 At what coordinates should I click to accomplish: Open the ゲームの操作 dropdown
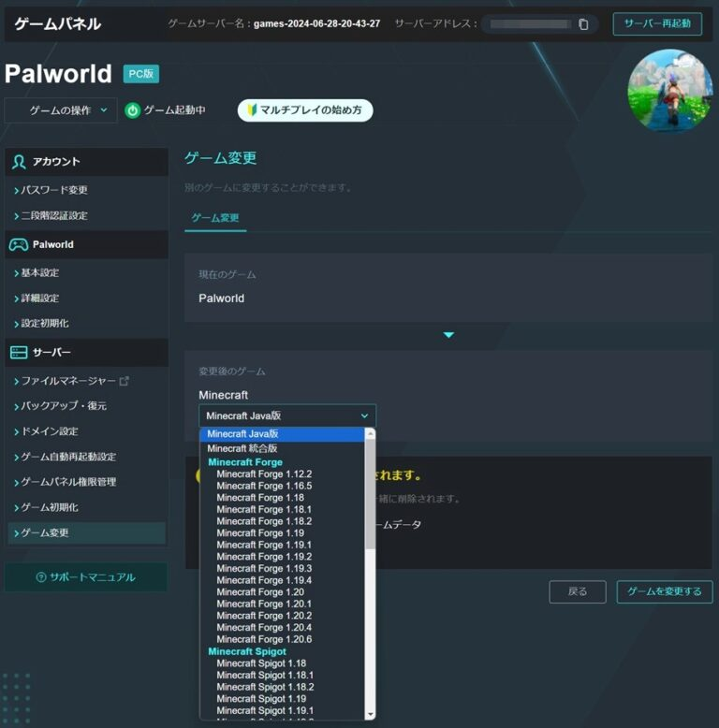[61, 110]
